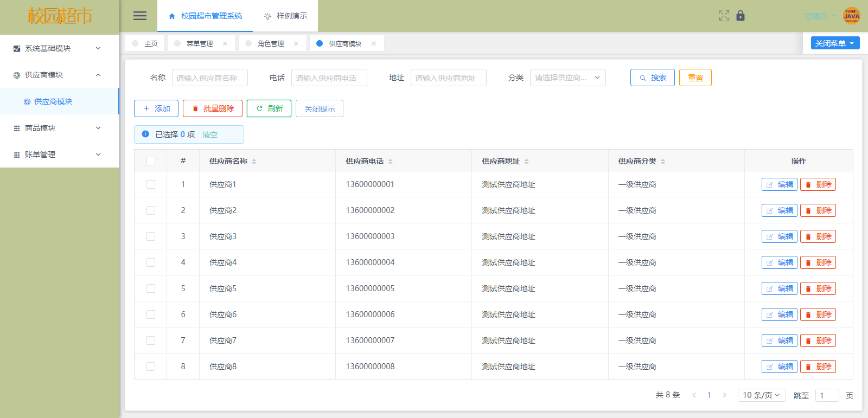The image size is (868, 418).
Task: Click the JAVA user avatar
Action: point(851,16)
